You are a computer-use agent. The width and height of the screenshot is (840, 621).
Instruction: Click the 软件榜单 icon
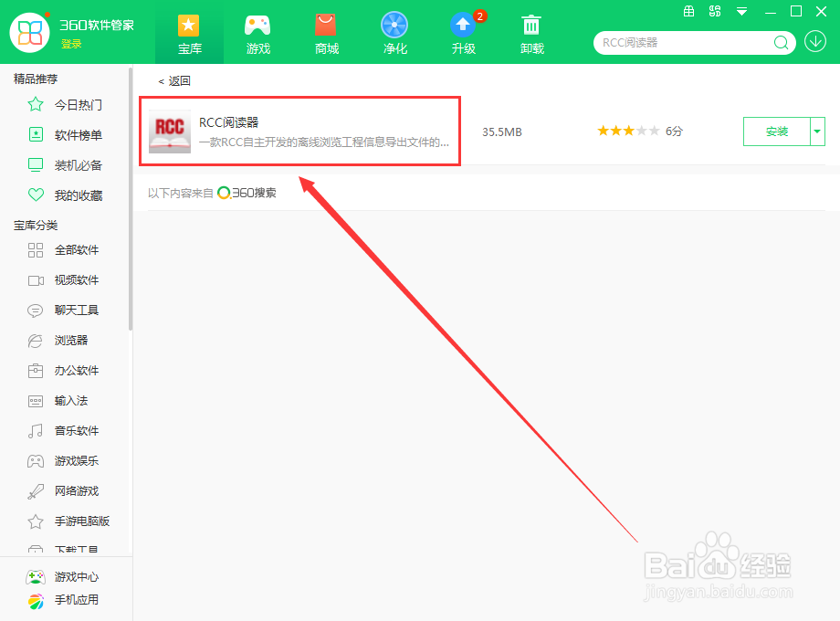[x=36, y=134]
